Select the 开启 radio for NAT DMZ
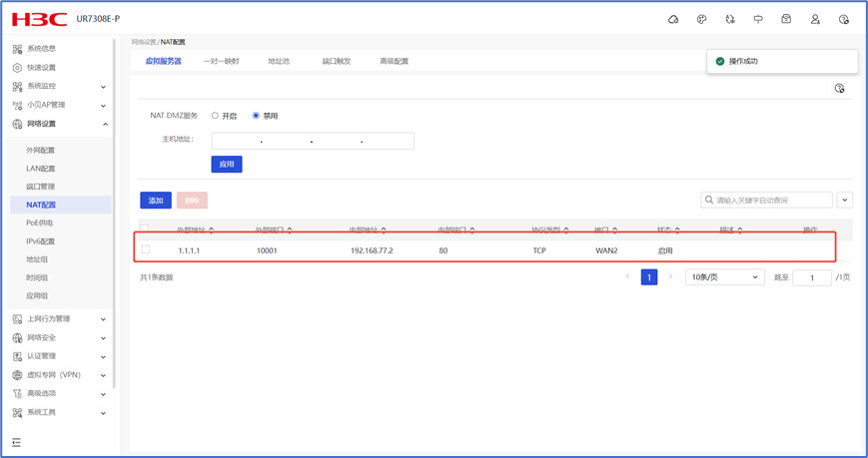The width and height of the screenshot is (868, 458). point(215,116)
